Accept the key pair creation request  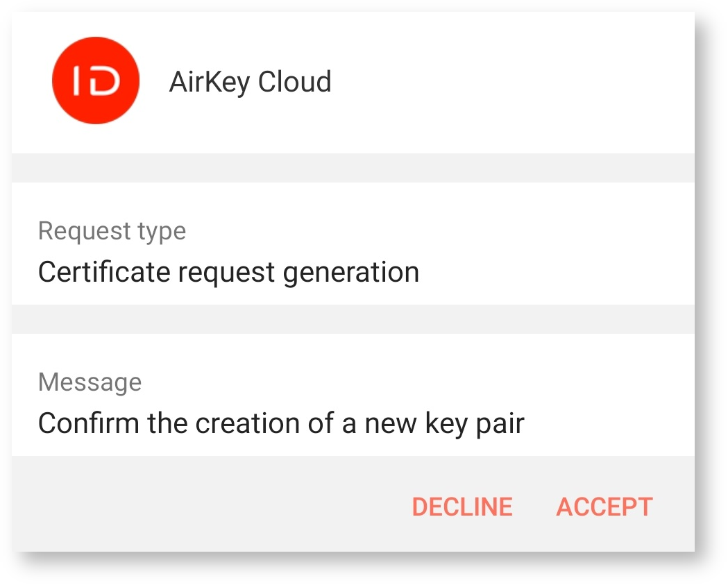604,507
